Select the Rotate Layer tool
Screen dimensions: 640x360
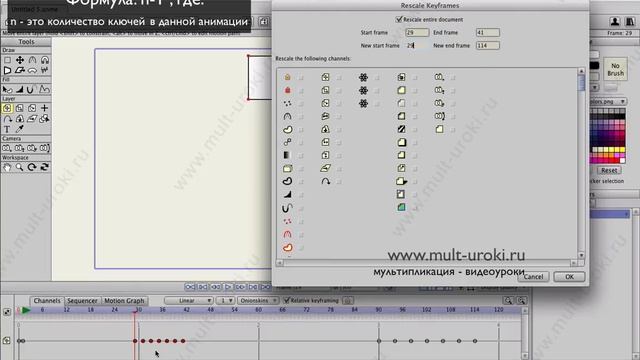(32, 108)
